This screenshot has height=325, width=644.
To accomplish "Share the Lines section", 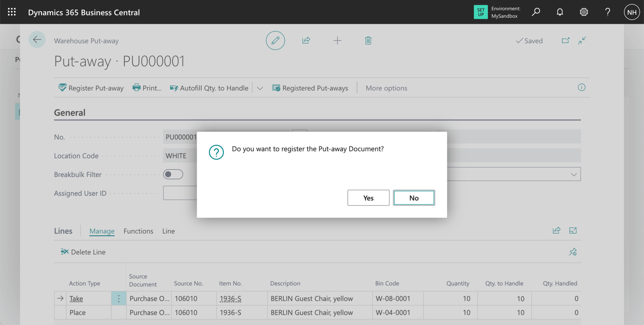I will pos(556,230).
